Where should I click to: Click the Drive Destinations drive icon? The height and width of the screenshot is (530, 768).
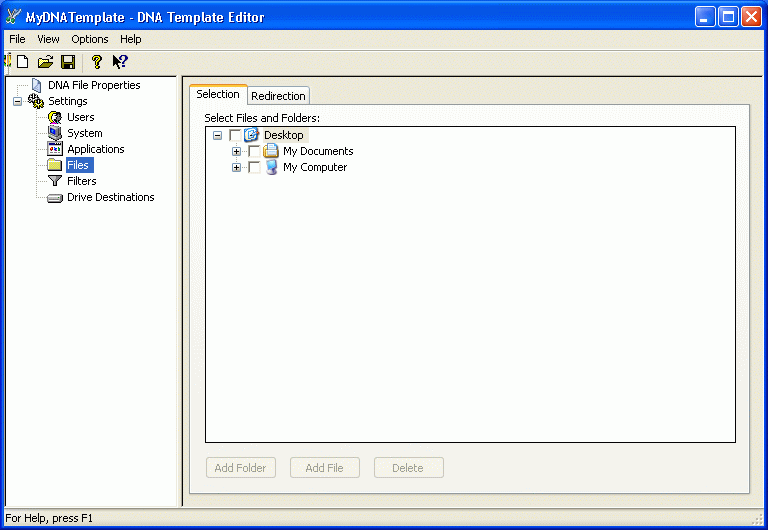[x=55, y=197]
